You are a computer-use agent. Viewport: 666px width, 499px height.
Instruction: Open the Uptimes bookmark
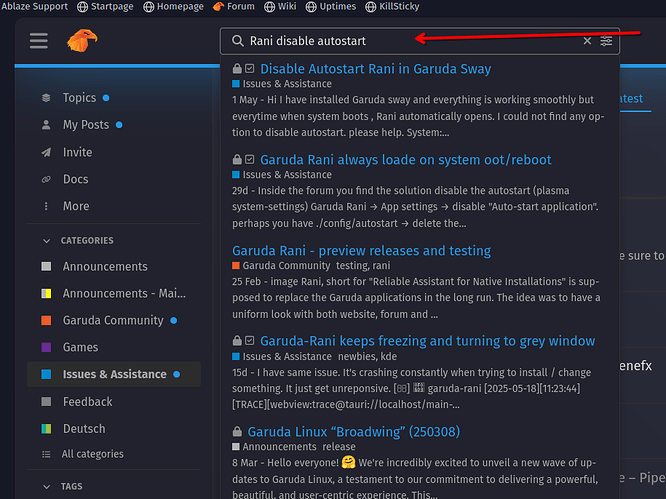point(331,6)
